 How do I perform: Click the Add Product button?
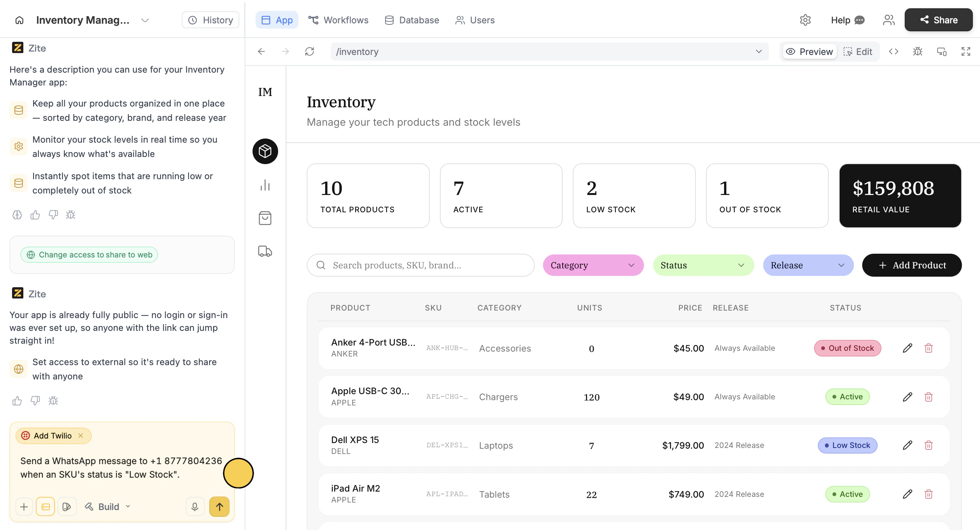coord(912,265)
